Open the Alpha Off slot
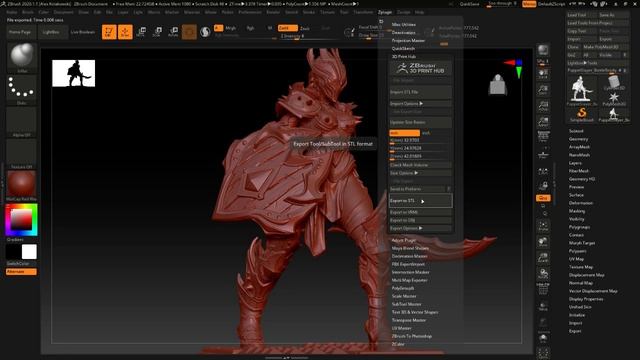The height and width of the screenshot is (360, 640). [x=22, y=121]
